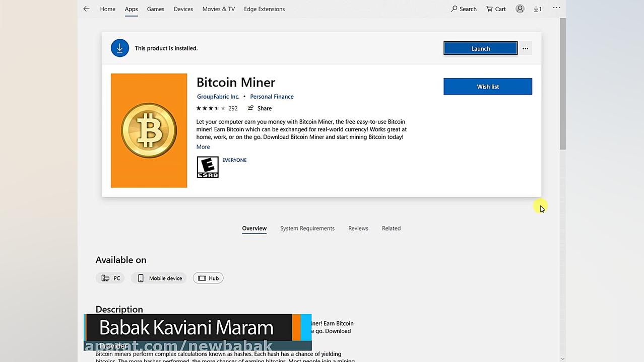Screen dimensions: 644x362
Task: Open the Movies & TV tab
Action: click(x=219, y=9)
